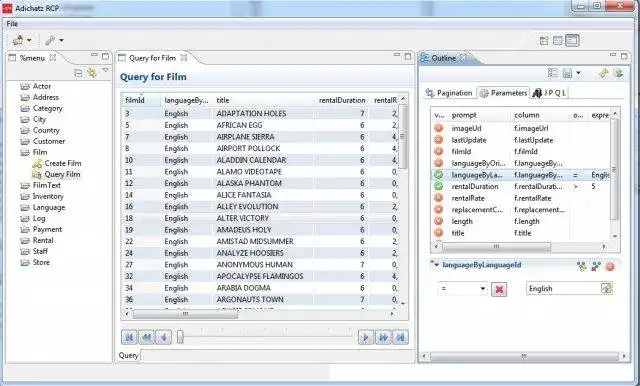Open the Store folder in menu tree
Image resolution: width=640 pixels, height=386 pixels.
point(41,262)
